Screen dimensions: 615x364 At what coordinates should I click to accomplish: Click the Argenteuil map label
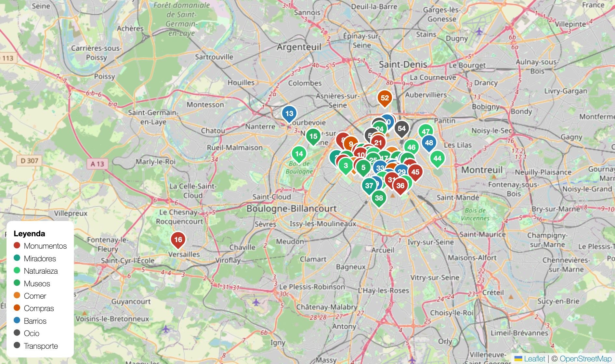(x=299, y=47)
